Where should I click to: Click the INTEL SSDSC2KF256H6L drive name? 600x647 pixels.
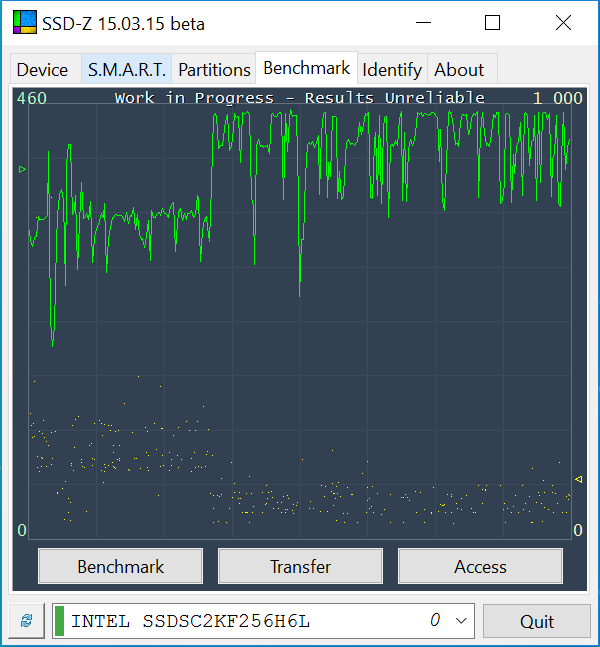coord(190,621)
